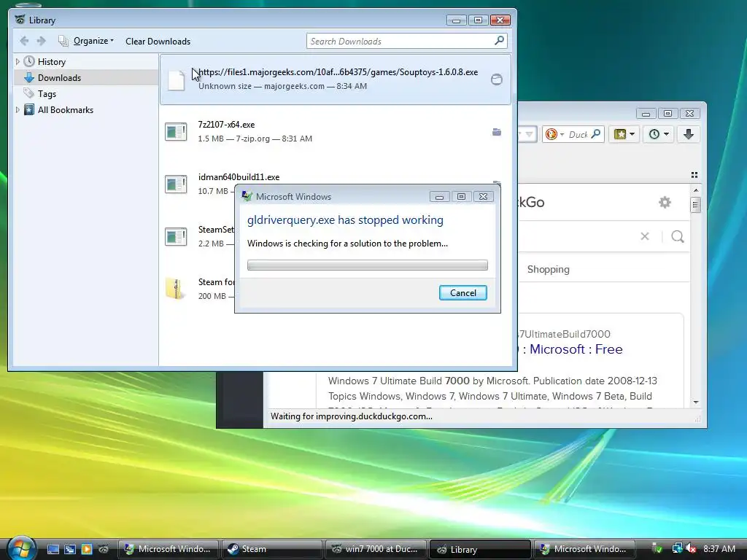
Task: Click the zipped folder icon for Steam download
Action: [x=175, y=289]
